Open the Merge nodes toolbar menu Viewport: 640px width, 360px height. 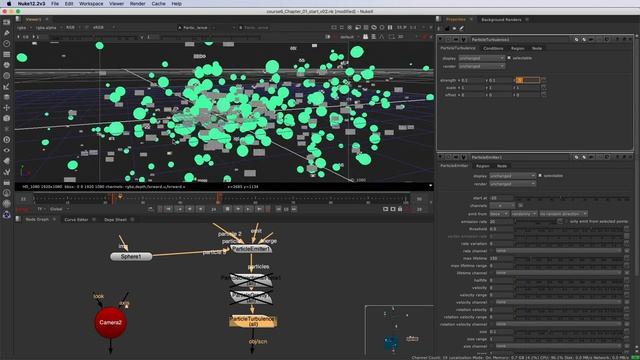click(7, 97)
